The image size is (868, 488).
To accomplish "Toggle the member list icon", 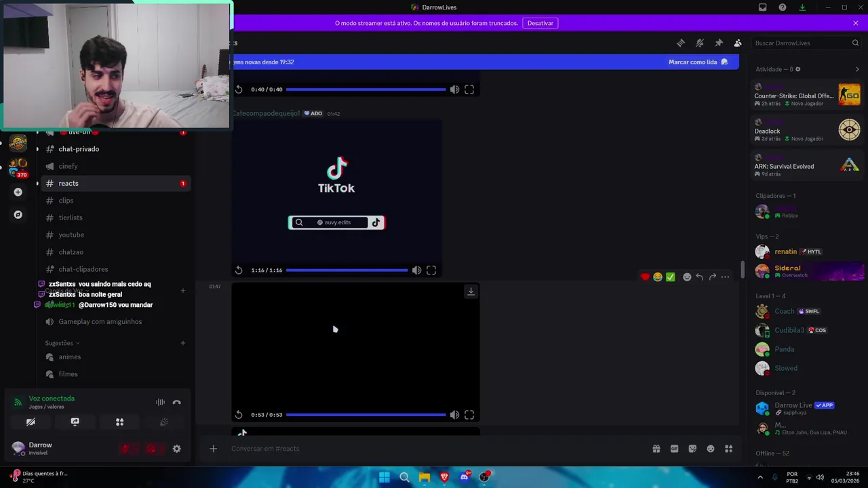I will 738,43.
